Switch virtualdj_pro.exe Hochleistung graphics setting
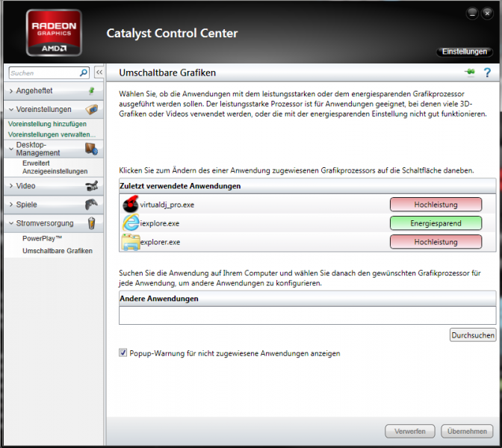This screenshot has height=448, width=502. point(436,205)
